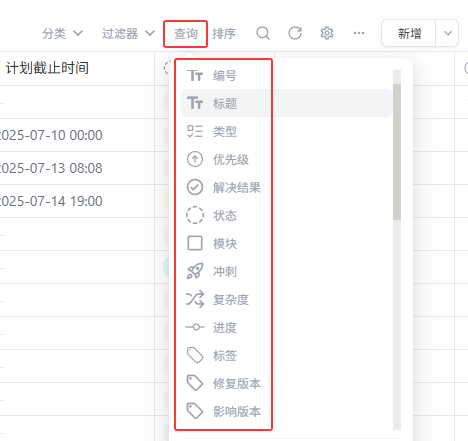
Task: Expand the 分类 dropdown
Action: pos(62,33)
